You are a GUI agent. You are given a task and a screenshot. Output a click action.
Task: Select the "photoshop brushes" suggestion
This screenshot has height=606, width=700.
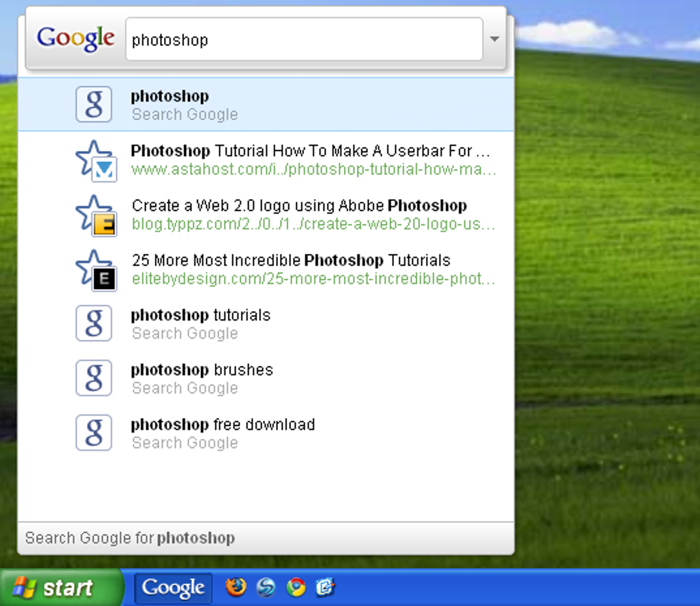point(266,378)
